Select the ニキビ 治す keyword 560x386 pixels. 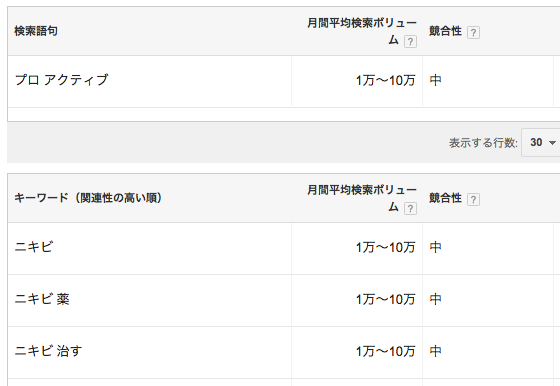(49, 351)
